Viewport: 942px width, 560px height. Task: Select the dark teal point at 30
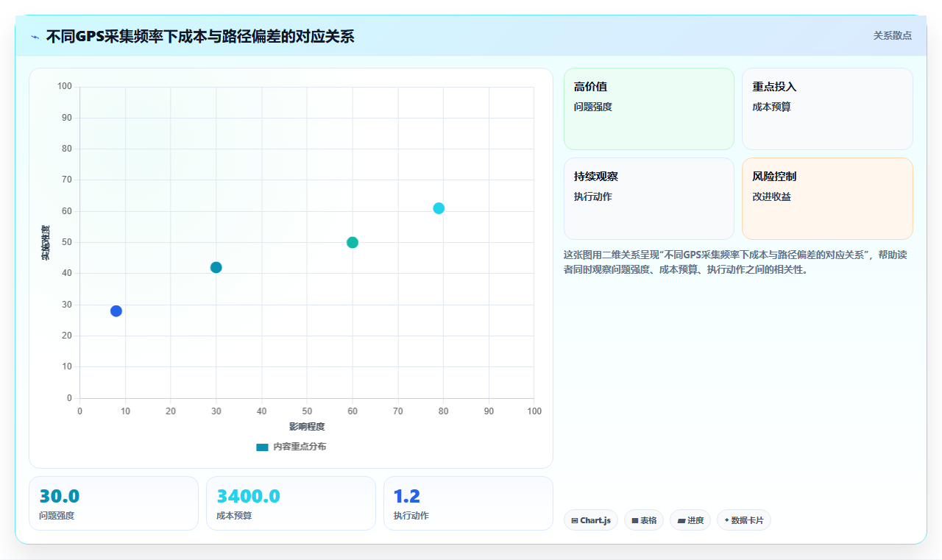pyautogui.click(x=216, y=268)
